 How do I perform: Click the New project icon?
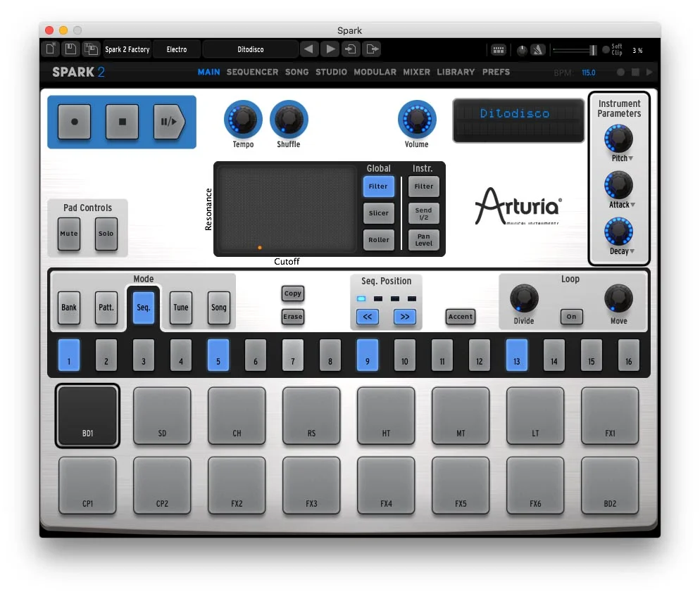pos(51,49)
